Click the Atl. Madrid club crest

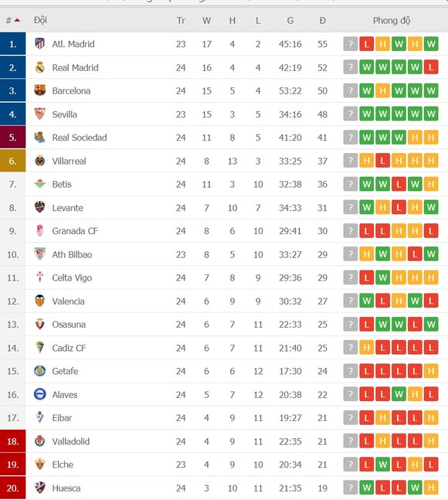40,44
